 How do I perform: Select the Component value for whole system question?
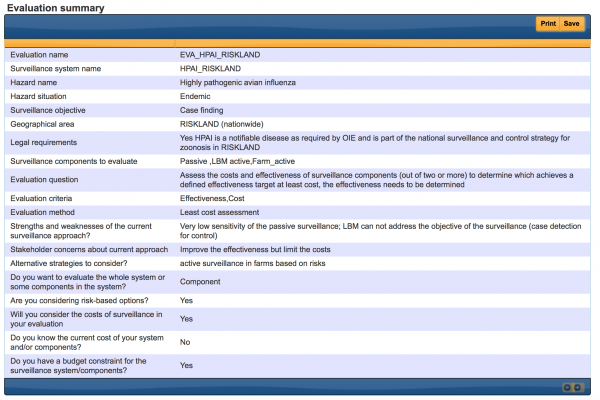click(200, 281)
